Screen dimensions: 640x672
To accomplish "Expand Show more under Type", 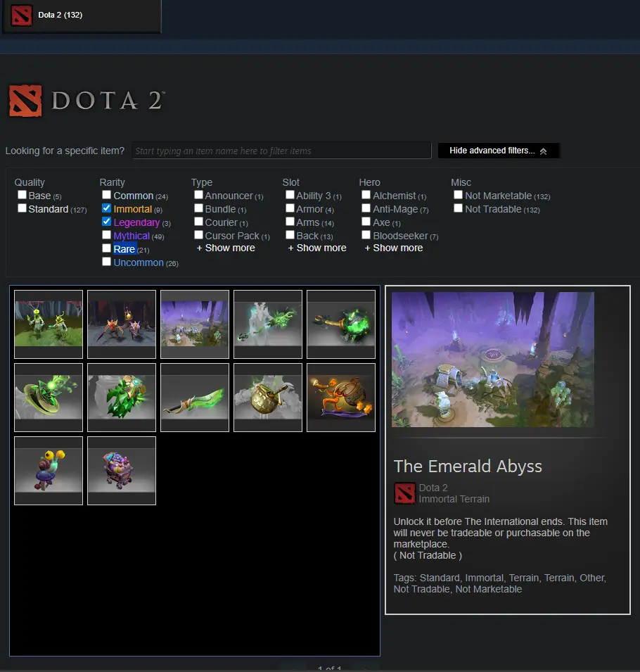I will [x=226, y=248].
